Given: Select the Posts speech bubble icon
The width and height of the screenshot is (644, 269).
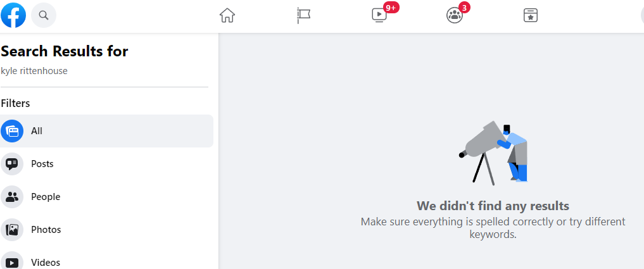Looking at the screenshot, I should click(12, 164).
